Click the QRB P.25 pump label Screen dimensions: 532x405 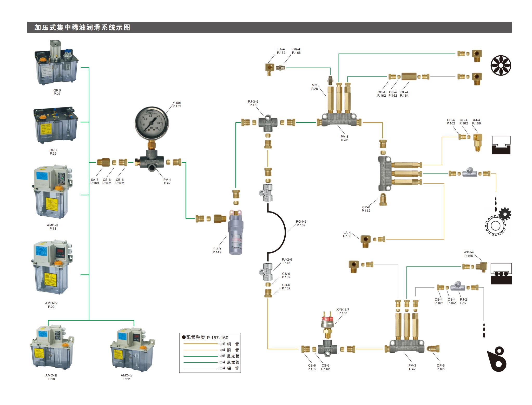pos(53,152)
